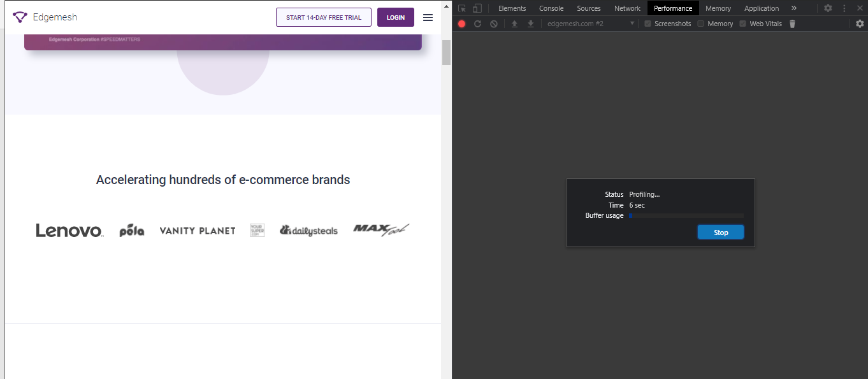This screenshot has height=379, width=868.
Task: Click the reload and profile icon
Action: tap(477, 24)
